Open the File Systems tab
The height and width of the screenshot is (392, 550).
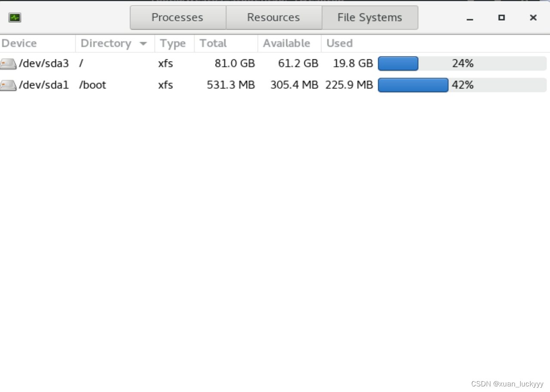pyautogui.click(x=370, y=18)
